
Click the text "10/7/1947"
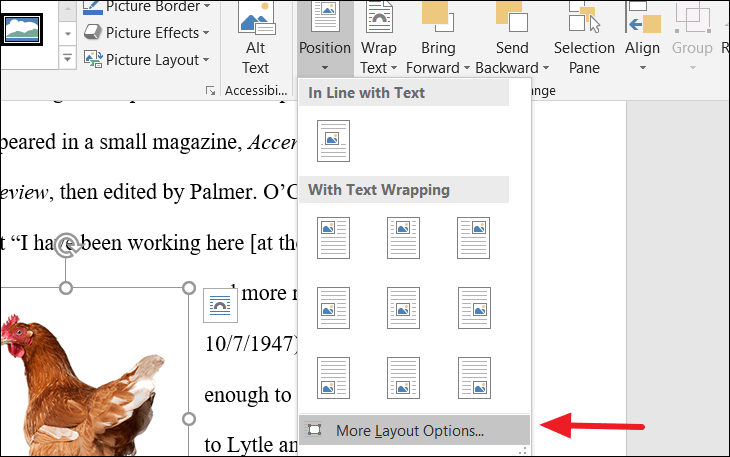tap(250, 344)
